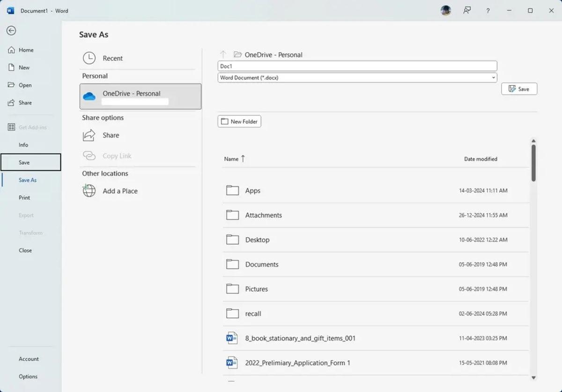Click the Save button
The width and height of the screenshot is (562, 392).
click(x=519, y=88)
